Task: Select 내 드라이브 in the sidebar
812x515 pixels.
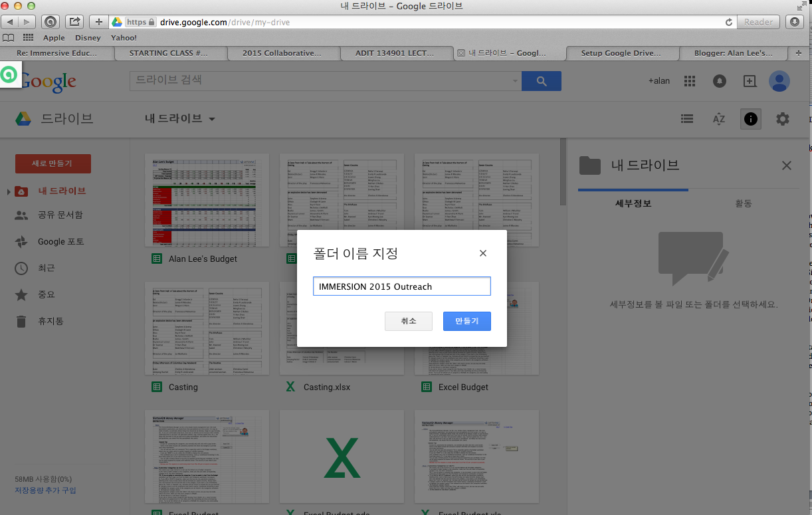Action: 62,191
